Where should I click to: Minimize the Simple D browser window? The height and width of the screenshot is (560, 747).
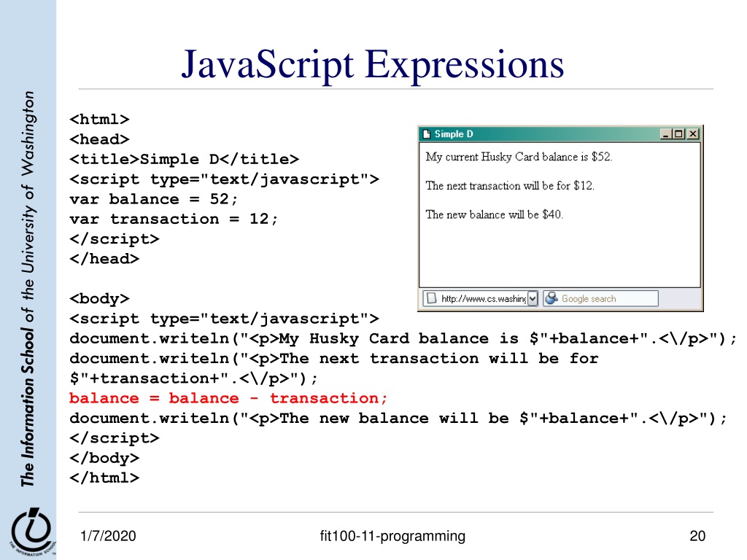665,134
